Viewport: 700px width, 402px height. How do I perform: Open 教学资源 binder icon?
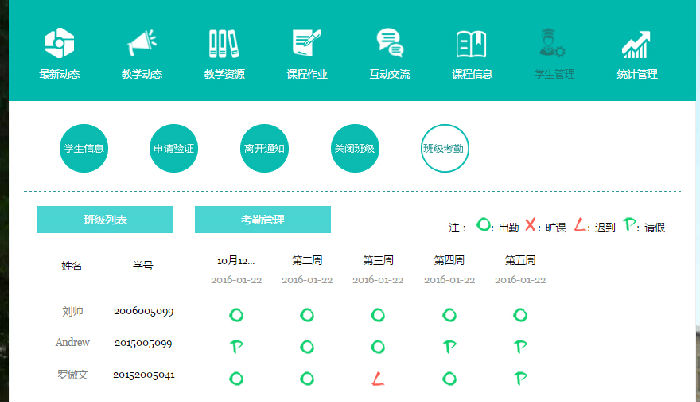[224, 44]
